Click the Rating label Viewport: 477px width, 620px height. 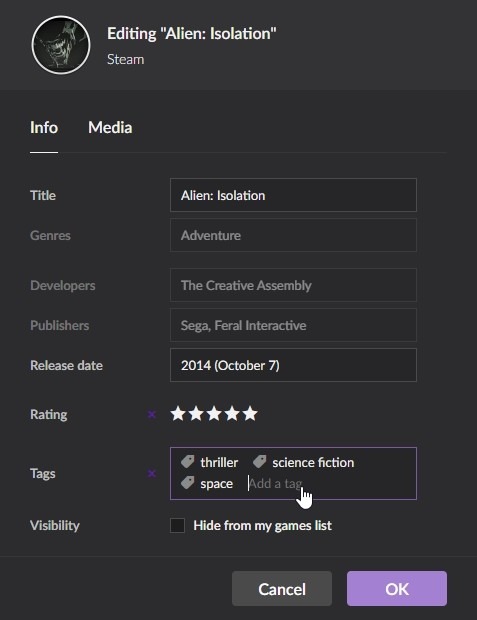pyautogui.click(x=49, y=414)
